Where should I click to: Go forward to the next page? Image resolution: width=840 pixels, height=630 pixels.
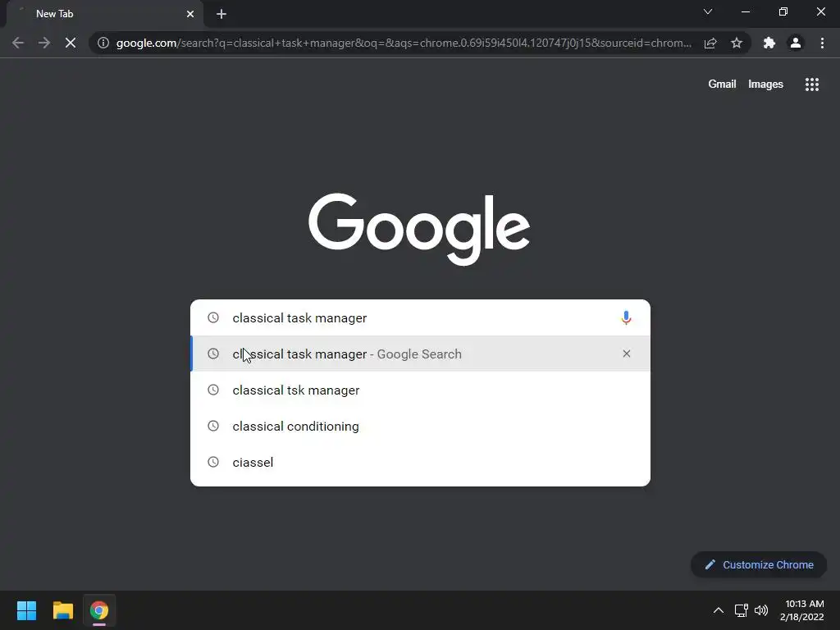coord(44,43)
